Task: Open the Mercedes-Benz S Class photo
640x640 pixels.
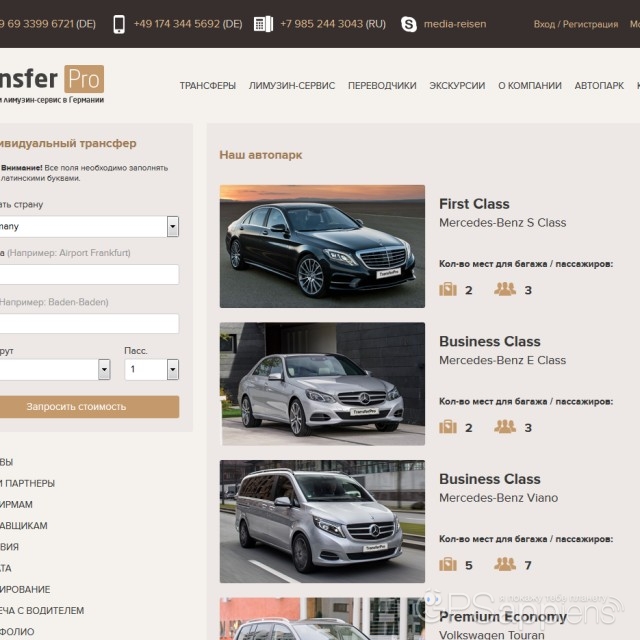Action: [x=322, y=246]
